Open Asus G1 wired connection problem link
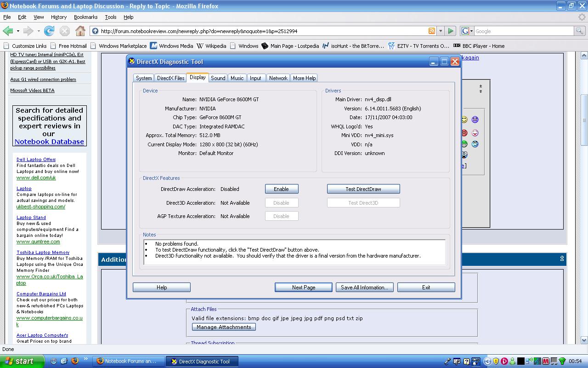The width and height of the screenshot is (588, 368). [43, 80]
